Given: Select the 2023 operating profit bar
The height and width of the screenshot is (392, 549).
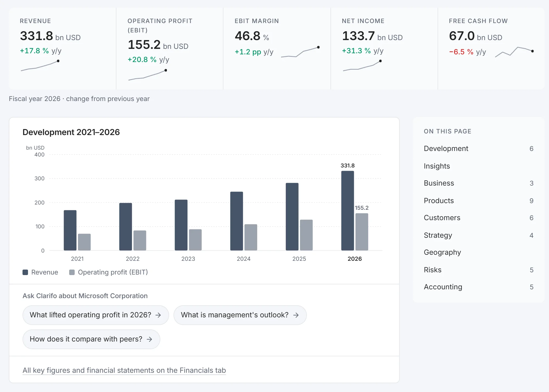Looking at the screenshot, I should pos(195,240).
